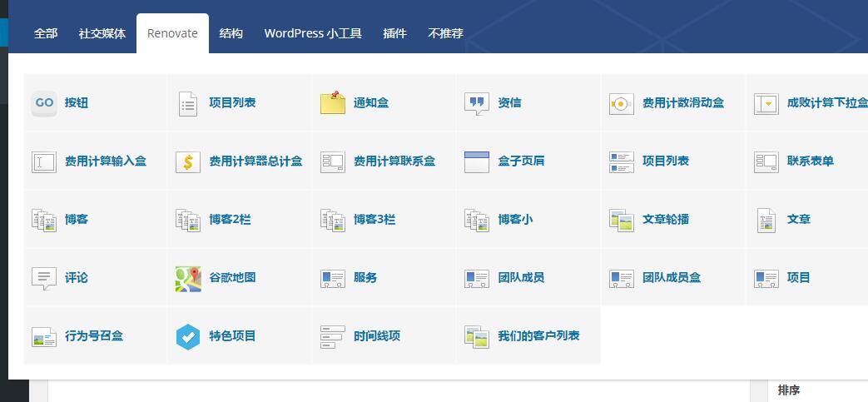Viewport: 868px width, 402px height.
Task: Pick the 费用计算联系盒 label
Action: 394,161
